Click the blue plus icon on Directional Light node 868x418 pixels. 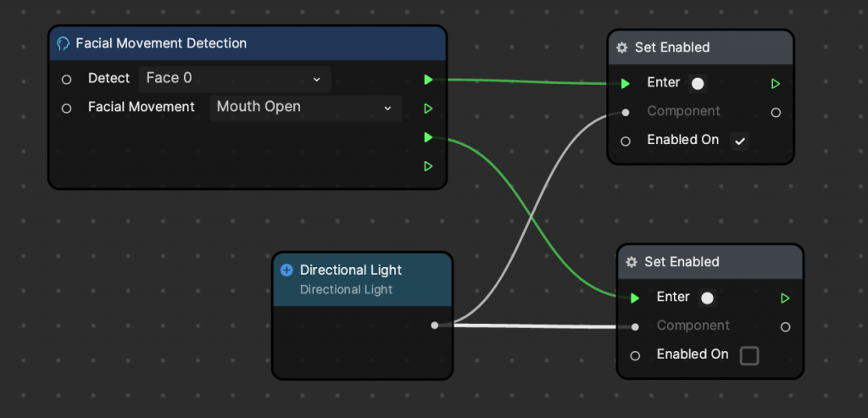coord(287,270)
